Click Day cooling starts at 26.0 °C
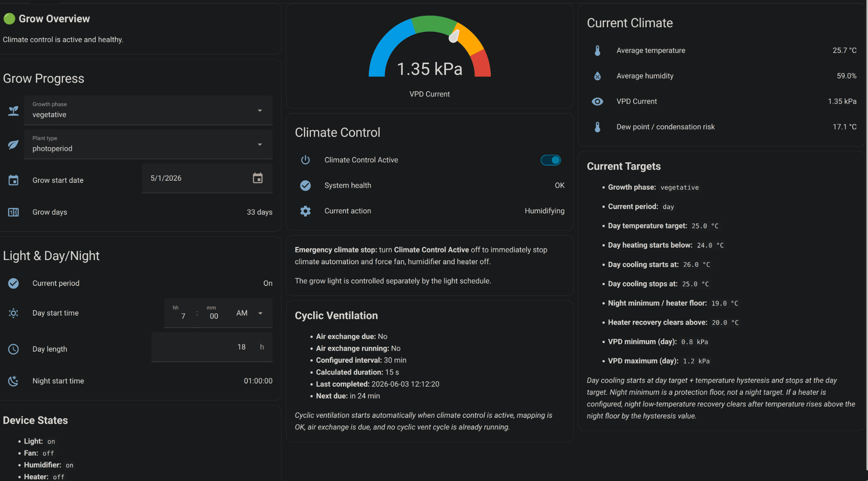Image resolution: width=868 pixels, height=481 pixels. pos(659,264)
